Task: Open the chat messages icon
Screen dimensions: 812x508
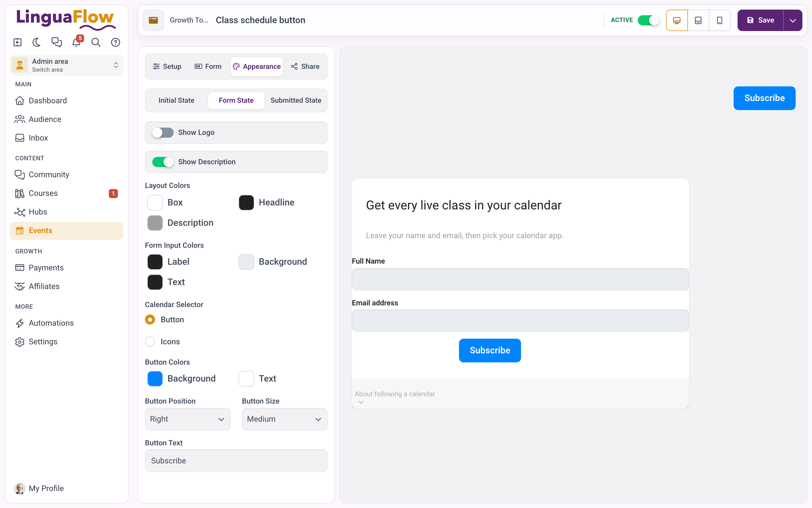Action: tap(56, 42)
